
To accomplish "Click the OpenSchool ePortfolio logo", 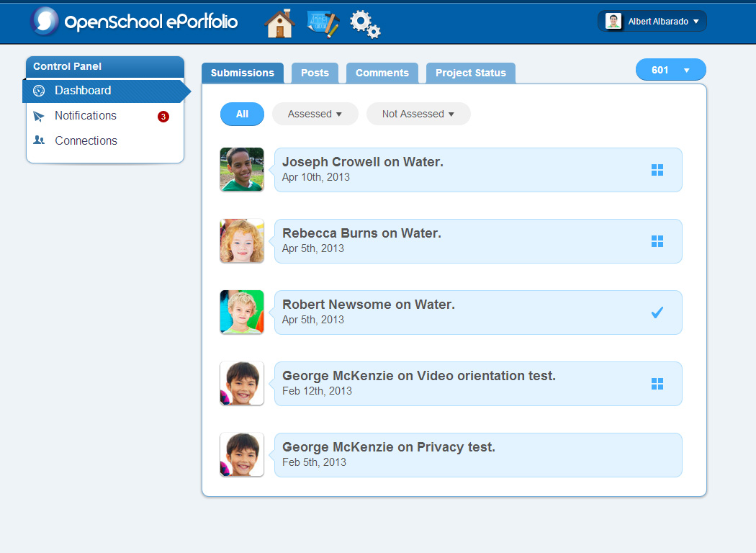I will 134,22.
